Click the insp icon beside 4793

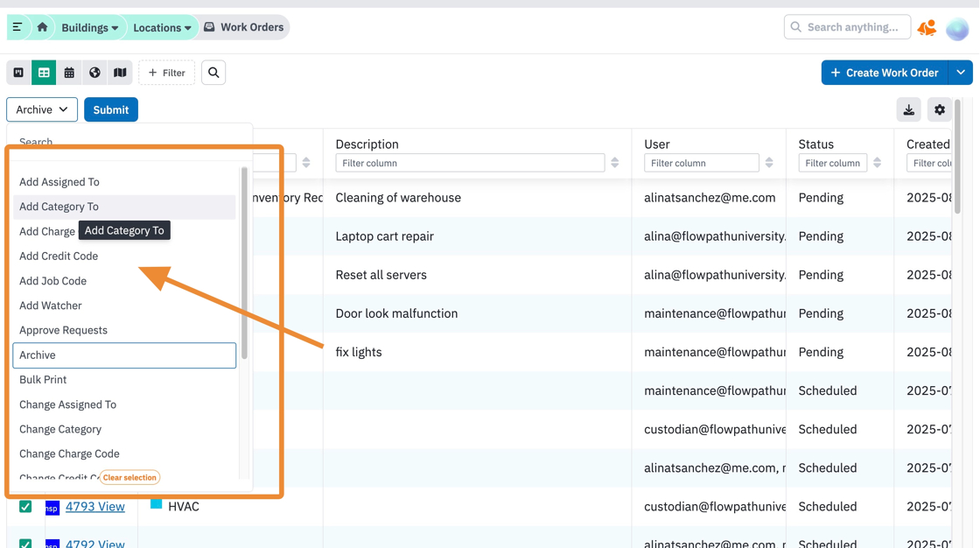tap(52, 508)
